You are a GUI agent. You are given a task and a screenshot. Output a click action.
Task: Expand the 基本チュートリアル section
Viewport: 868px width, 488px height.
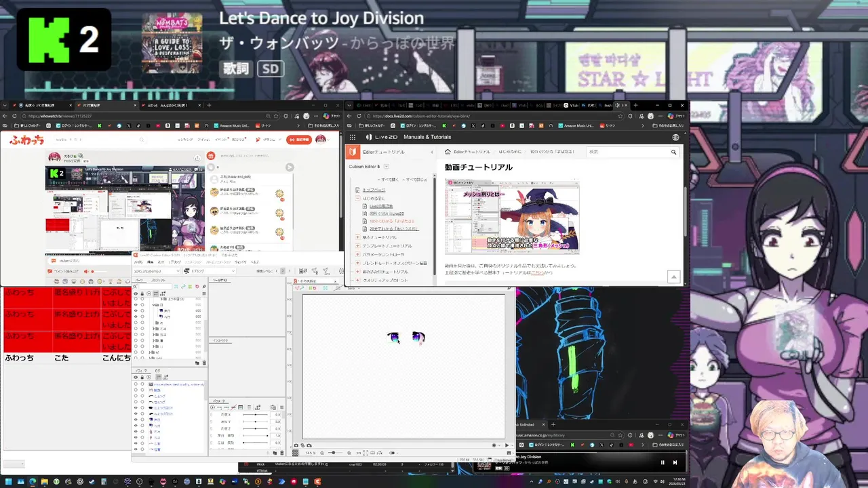tap(357, 237)
